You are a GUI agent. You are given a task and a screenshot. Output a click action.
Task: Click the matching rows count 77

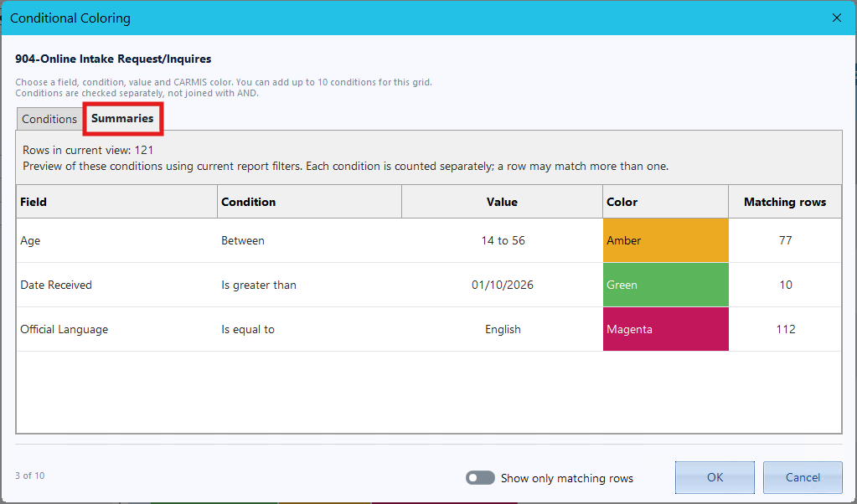[x=785, y=240]
